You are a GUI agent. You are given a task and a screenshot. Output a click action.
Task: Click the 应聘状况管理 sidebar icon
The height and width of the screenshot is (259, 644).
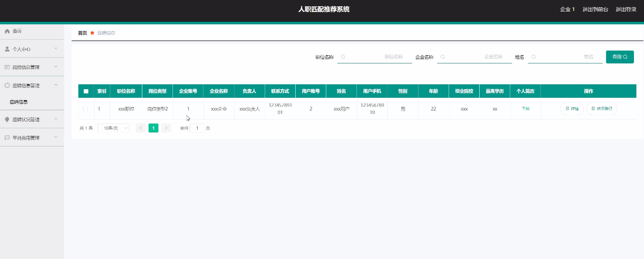click(x=7, y=120)
